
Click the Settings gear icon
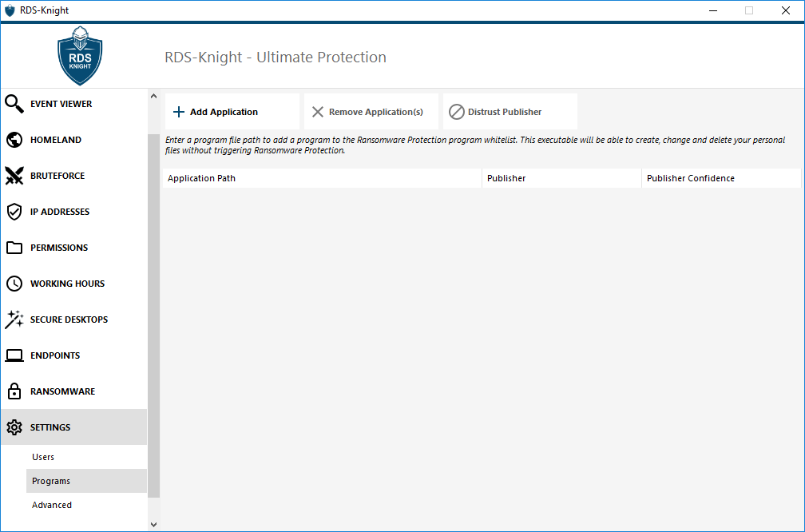[x=14, y=427]
